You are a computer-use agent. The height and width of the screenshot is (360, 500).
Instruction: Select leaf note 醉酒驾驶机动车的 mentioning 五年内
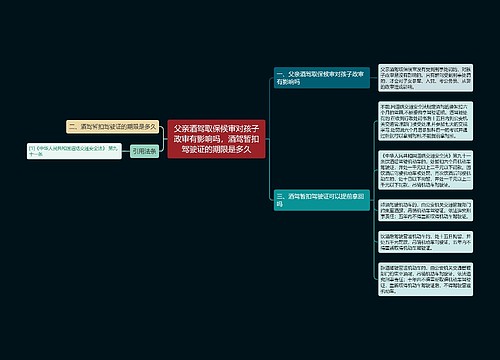[x=426, y=210]
